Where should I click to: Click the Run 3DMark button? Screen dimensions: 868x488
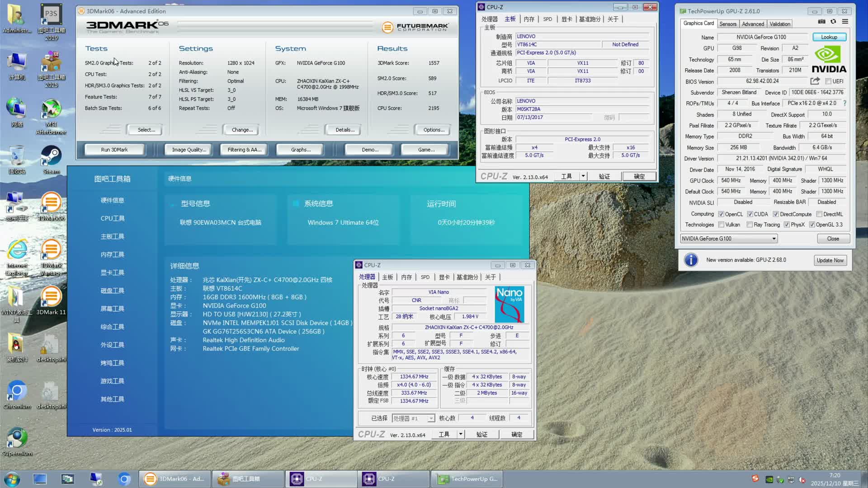115,149
